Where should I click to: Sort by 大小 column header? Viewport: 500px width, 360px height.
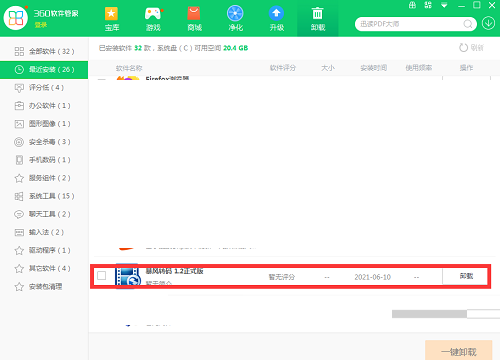tap(328, 68)
